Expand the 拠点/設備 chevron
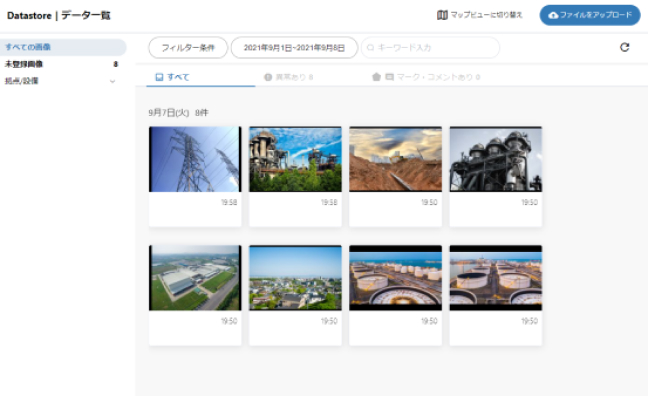The height and width of the screenshot is (396, 648). tap(112, 81)
